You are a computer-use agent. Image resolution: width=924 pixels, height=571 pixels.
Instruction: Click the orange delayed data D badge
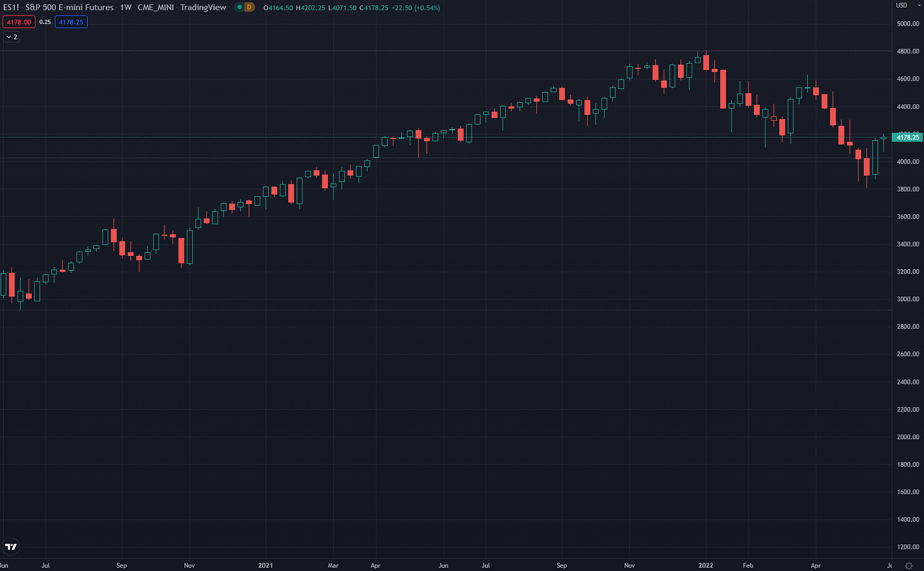pos(249,8)
